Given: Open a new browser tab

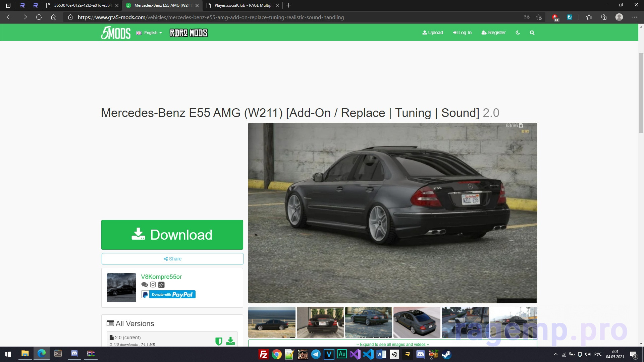Looking at the screenshot, I should tap(288, 5).
